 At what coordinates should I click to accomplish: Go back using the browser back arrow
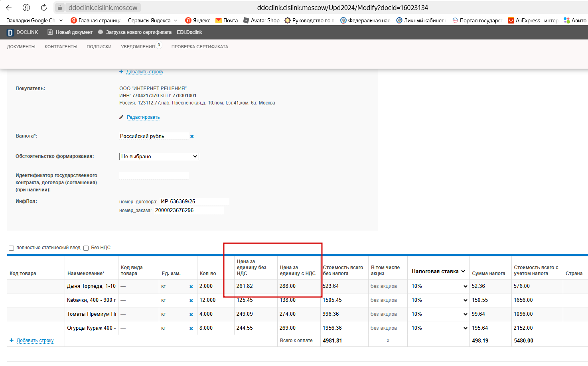point(9,8)
